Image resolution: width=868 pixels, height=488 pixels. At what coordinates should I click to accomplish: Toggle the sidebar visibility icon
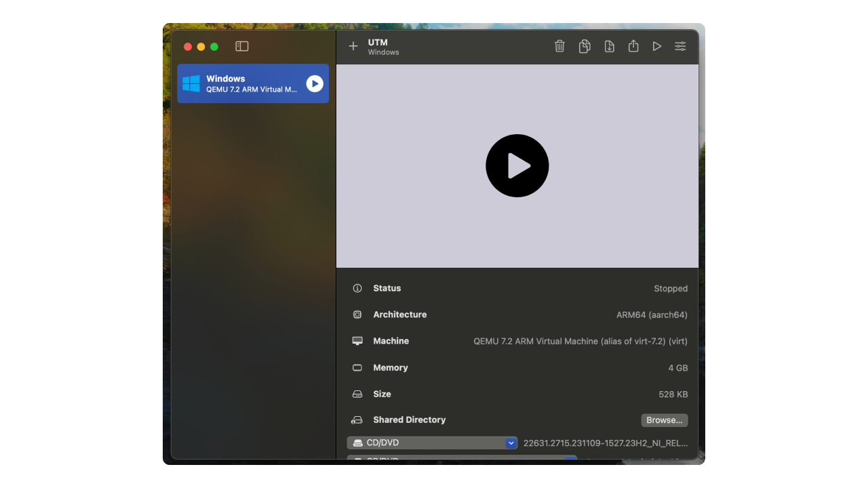[x=242, y=46]
